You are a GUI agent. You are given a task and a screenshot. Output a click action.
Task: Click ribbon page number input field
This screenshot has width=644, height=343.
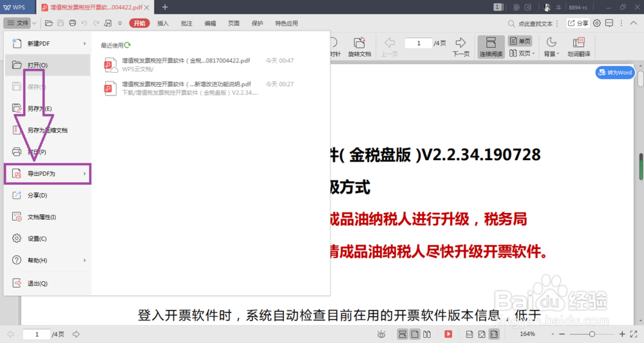click(x=419, y=43)
